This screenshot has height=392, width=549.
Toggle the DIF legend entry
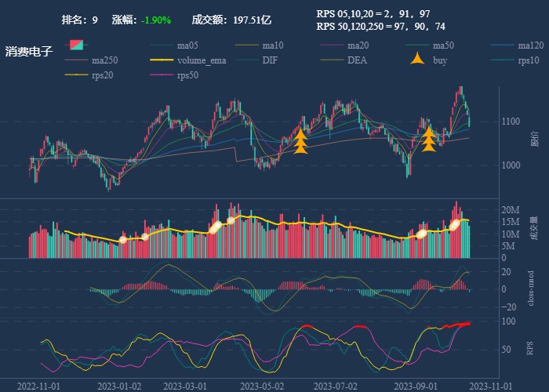click(x=257, y=60)
